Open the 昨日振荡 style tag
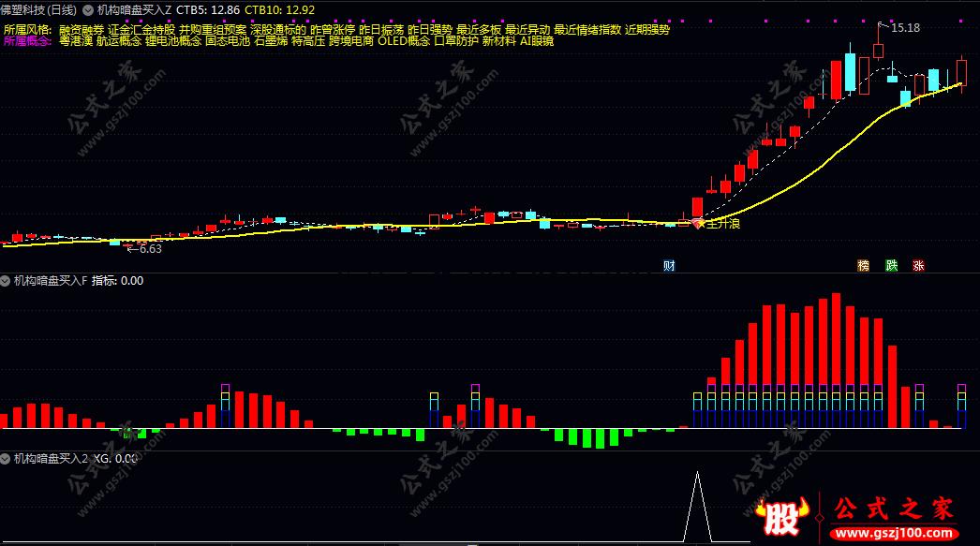980x546 pixels. 381,29
